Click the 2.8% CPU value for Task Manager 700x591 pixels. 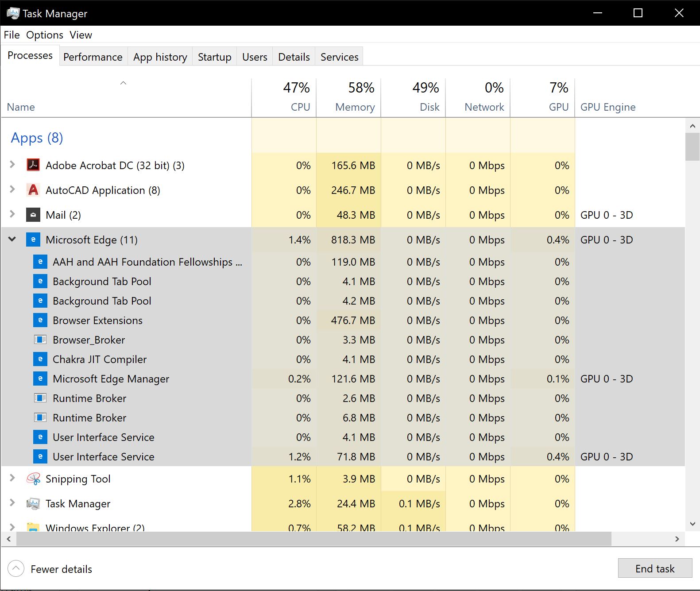[x=299, y=503]
